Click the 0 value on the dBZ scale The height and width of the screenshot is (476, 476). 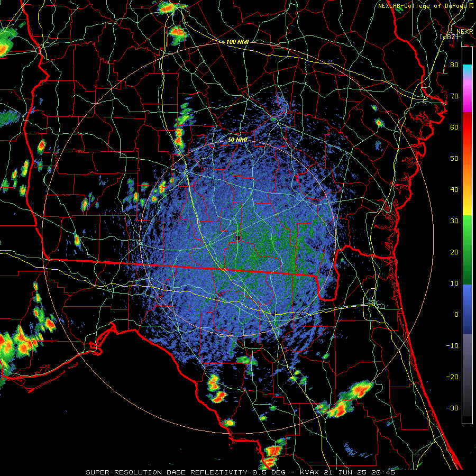tap(456, 315)
